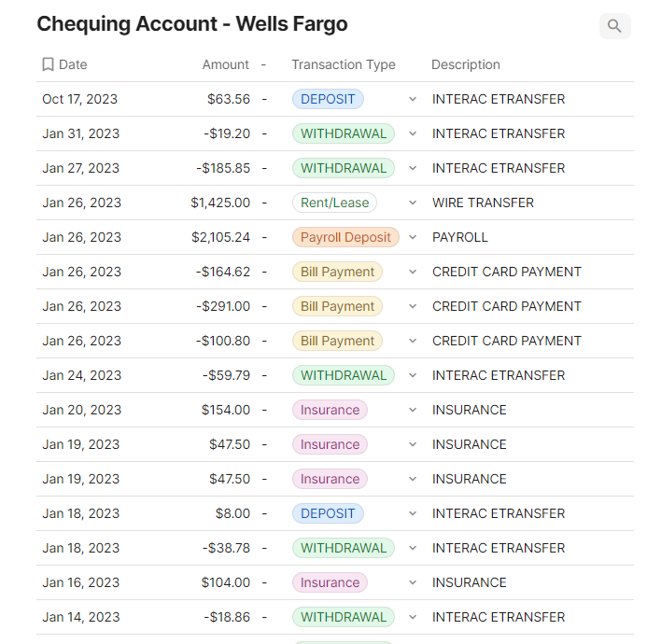Click the Date column header

(x=73, y=64)
